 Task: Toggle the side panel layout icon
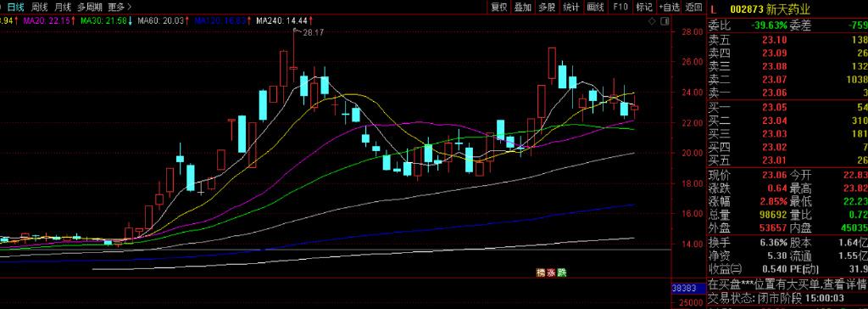[664, 20]
